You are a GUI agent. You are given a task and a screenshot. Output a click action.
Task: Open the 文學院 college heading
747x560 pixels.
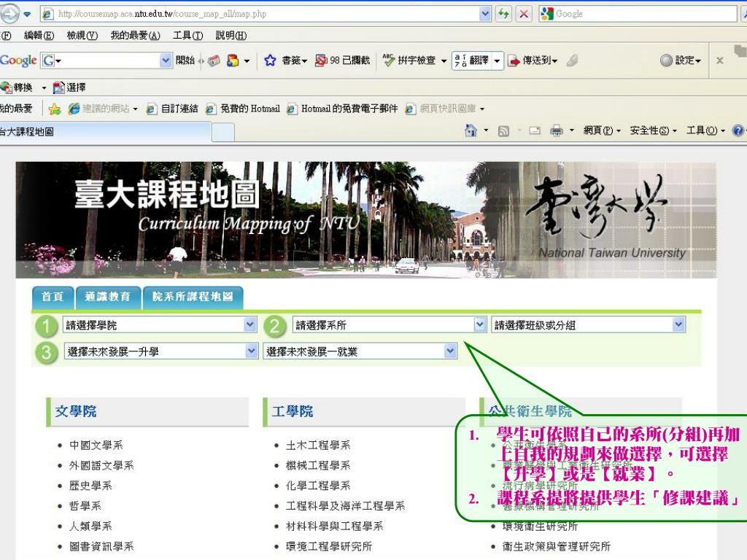point(76,411)
